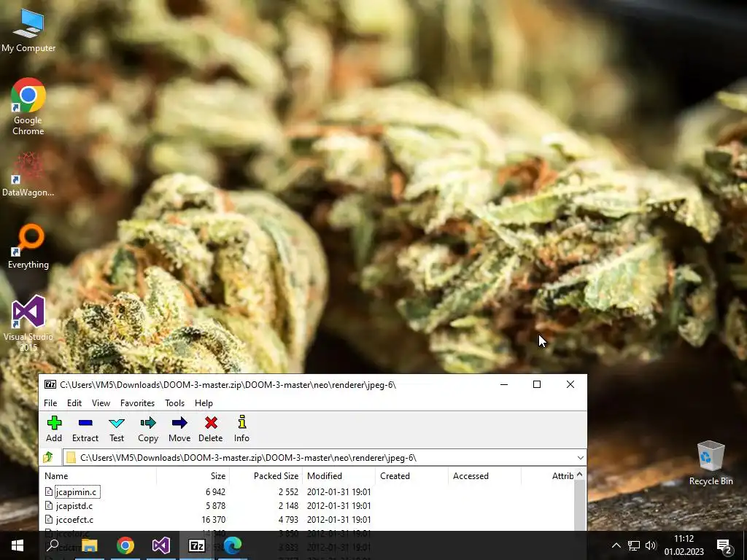Image resolution: width=747 pixels, height=560 pixels.
Task: Open Visual Studio from the taskbar
Action: [x=161, y=545]
